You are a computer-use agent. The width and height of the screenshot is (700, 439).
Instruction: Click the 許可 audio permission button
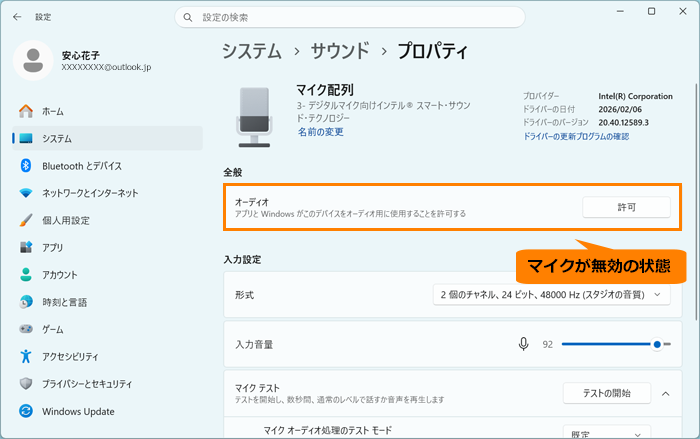626,207
